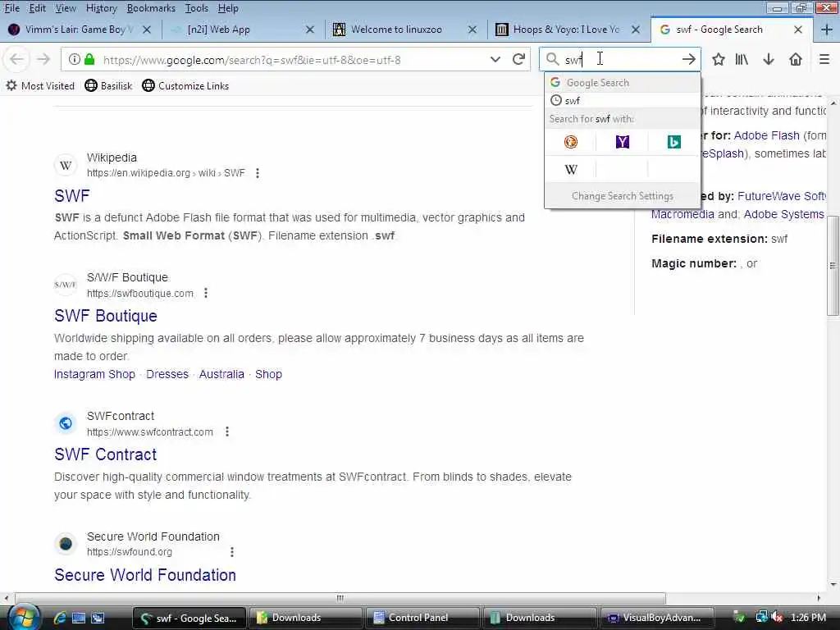Open the Windows Start button
840x630 pixels.
click(x=22, y=617)
